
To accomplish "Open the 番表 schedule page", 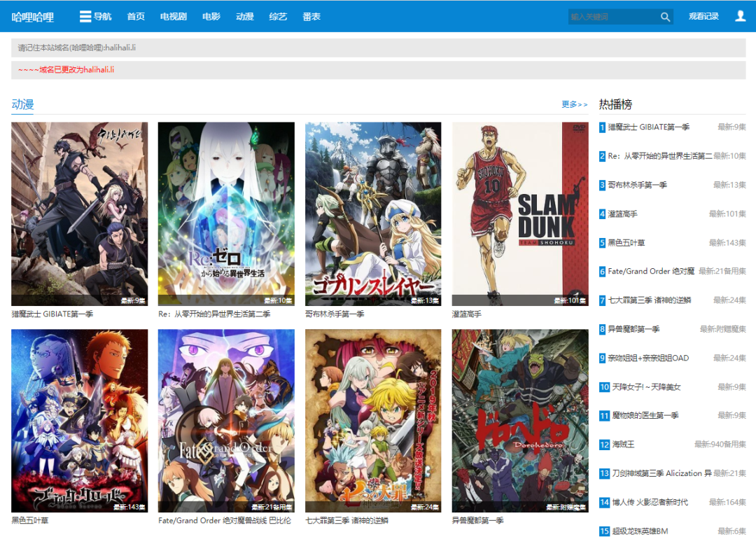I will coord(311,17).
